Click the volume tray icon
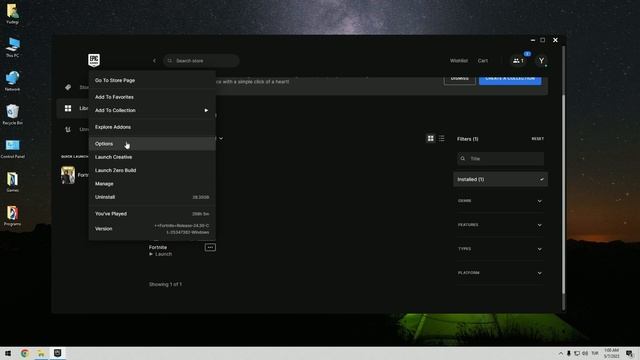Viewport: 640px width, 360px height. pyautogui.click(x=585, y=353)
